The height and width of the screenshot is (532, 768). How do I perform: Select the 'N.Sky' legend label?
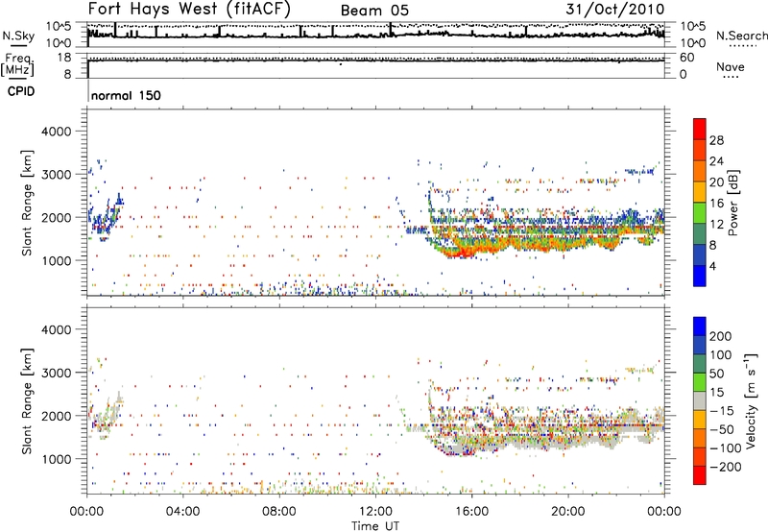coord(18,36)
